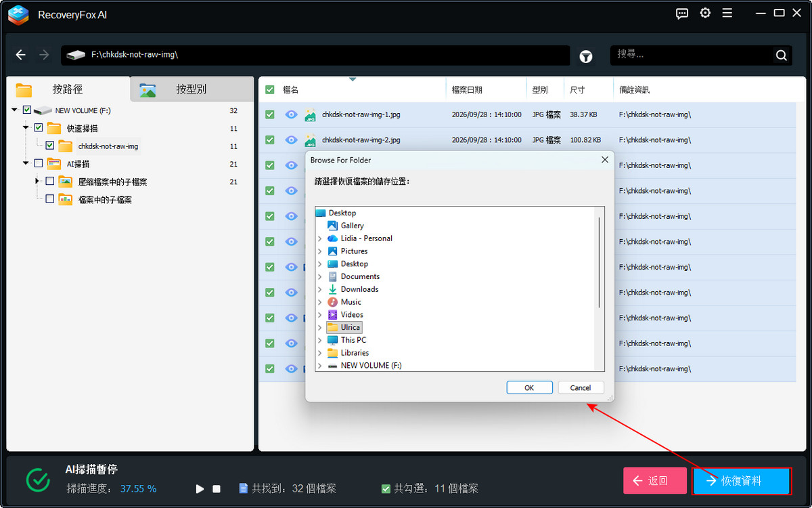
Task: Resume scan with the play icon
Action: pos(200,488)
